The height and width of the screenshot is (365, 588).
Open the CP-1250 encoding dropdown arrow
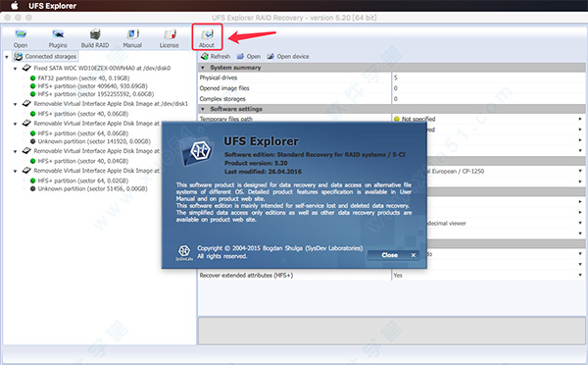(x=580, y=171)
